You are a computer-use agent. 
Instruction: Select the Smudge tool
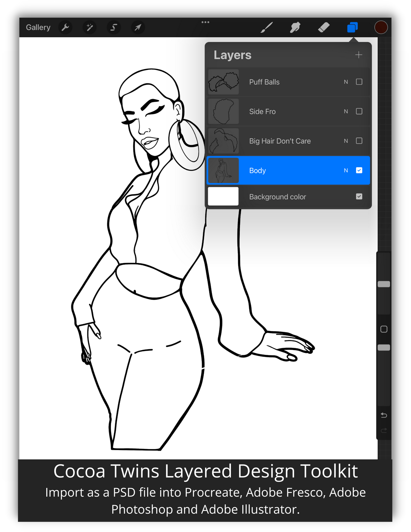[x=295, y=27]
